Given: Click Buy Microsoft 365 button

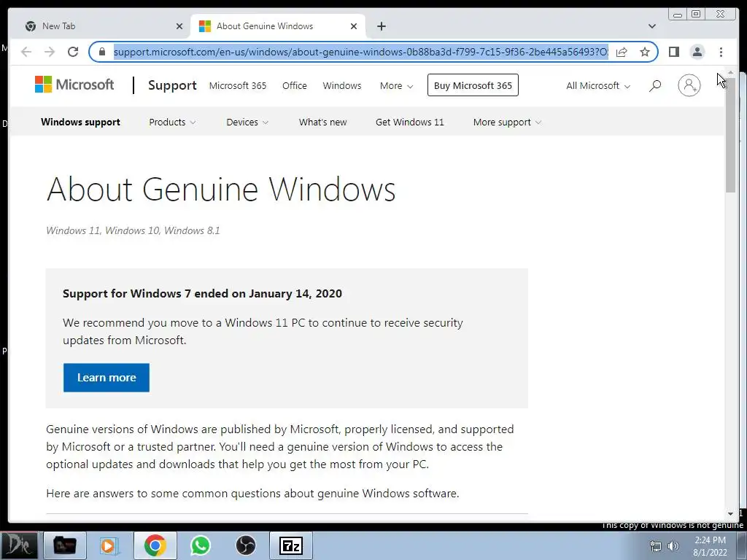Looking at the screenshot, I should tap(473, 85).
